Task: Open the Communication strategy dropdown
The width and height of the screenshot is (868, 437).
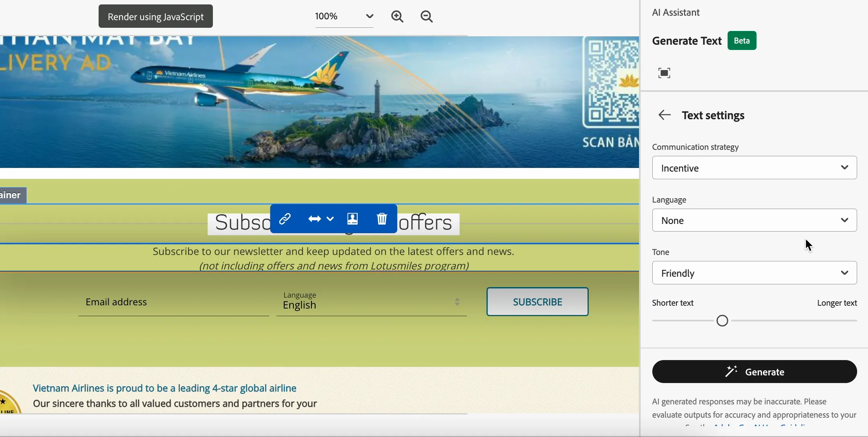Action: (x=754, y=168)
